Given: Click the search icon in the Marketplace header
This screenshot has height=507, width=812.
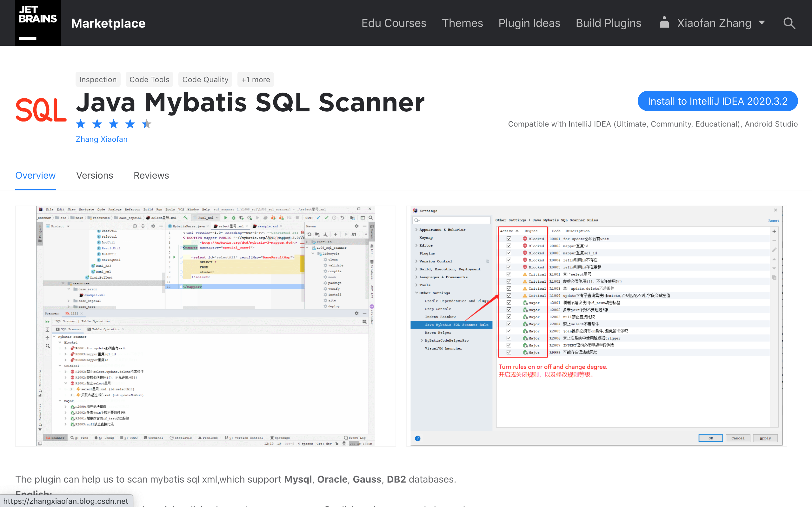Looking at the screenshot, I should 789,23.
